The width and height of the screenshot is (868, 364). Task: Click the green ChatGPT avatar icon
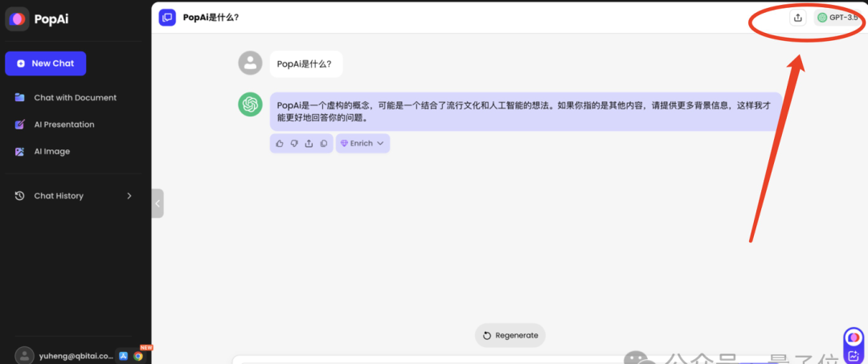pyautogui.click(x=250, y=104)
